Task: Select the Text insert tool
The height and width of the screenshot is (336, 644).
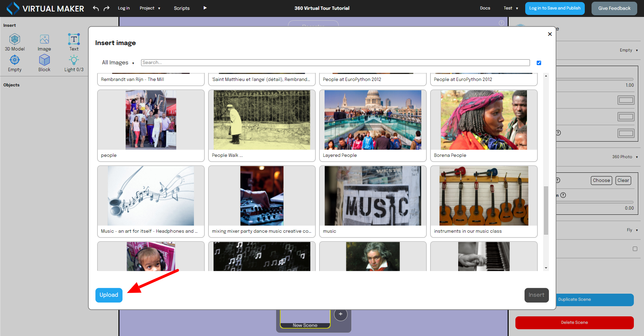Action: pos(73,41)
